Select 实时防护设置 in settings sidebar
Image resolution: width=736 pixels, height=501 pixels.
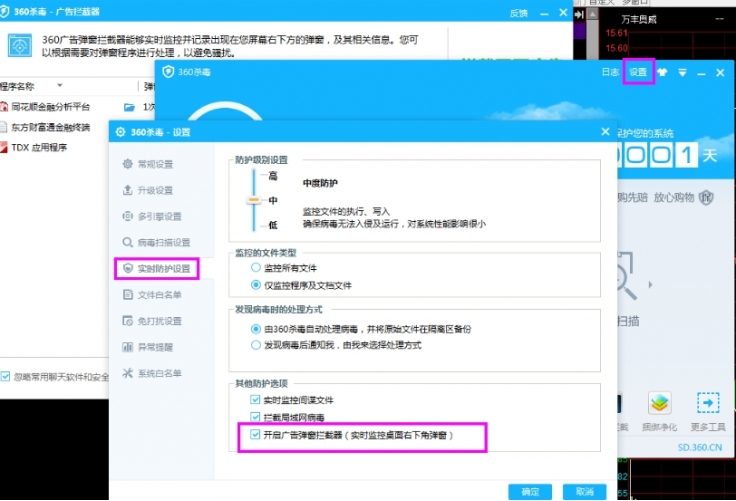157,269
